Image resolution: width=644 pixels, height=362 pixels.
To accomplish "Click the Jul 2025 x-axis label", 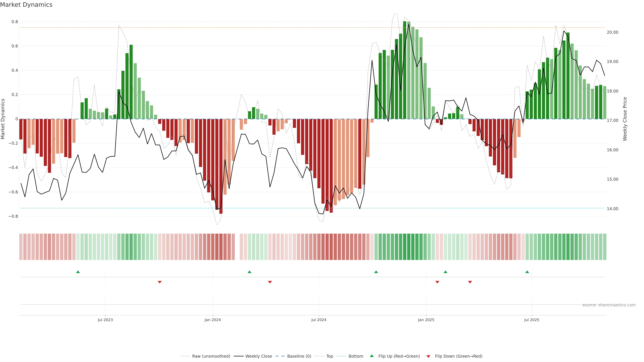I will point(531,320).
